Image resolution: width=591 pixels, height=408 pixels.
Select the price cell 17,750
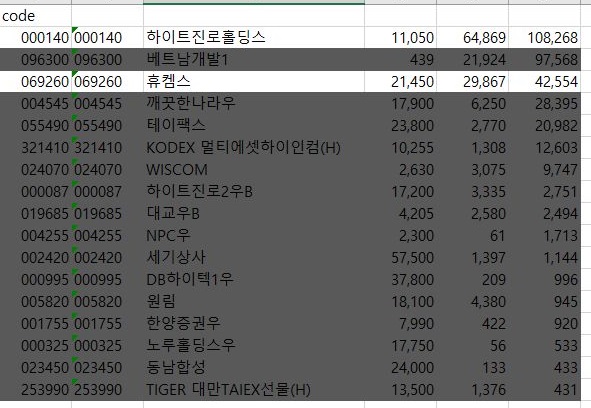point(401,345)
